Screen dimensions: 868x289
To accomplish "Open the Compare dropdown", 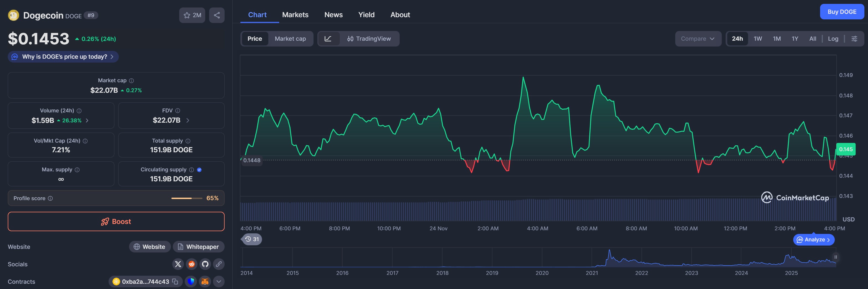I will [x=697, y=39].
